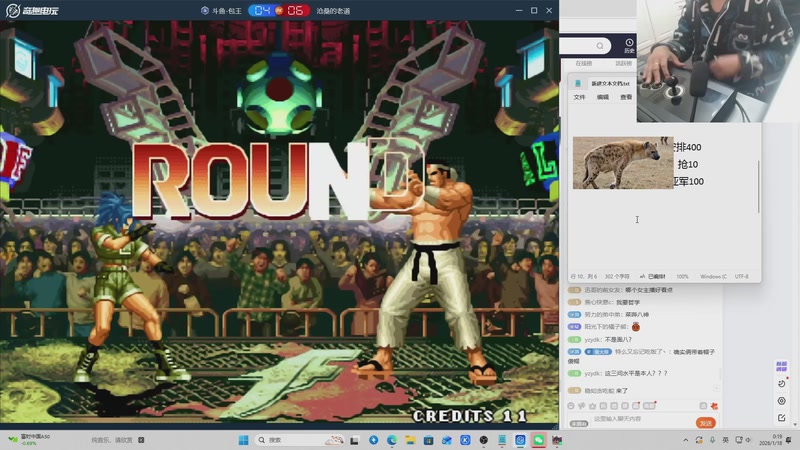Click the chat message '不是面八?'
Image resolution: width=800 pixels, height=450 pixels.
[618, 340]
